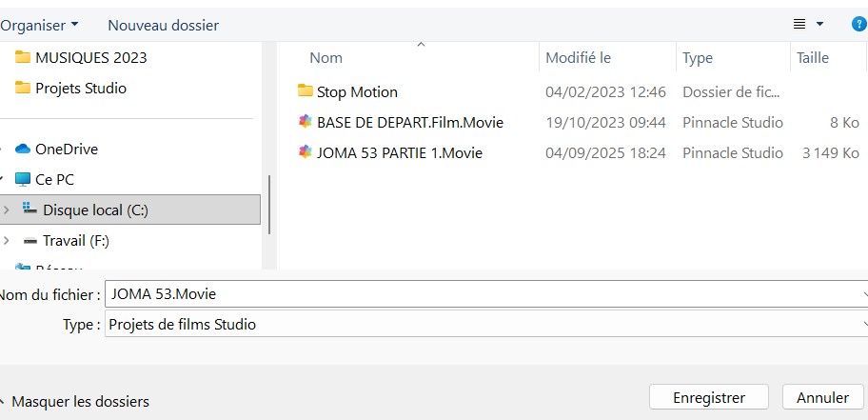Click the Enregistrer button
868x420 pixels.
pyautogui.click(x=708, y=397)
